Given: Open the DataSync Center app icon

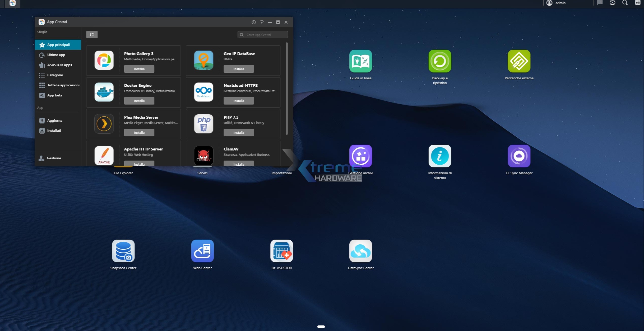Looking at the screenshot, I should [360, 251].
